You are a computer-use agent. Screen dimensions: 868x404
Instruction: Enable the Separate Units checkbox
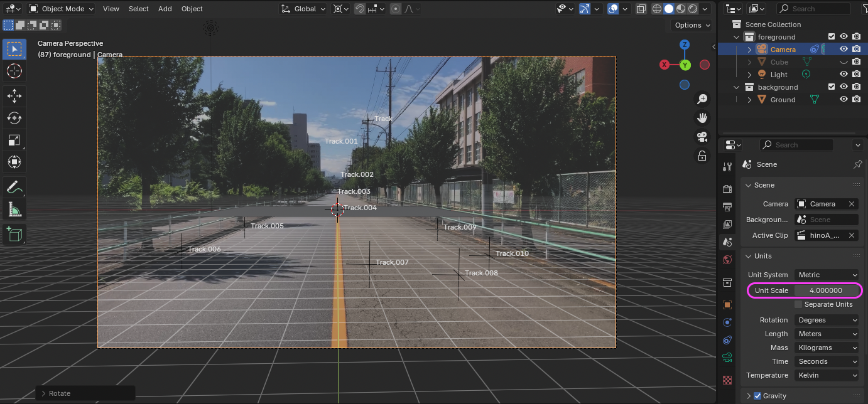point(798,304)
